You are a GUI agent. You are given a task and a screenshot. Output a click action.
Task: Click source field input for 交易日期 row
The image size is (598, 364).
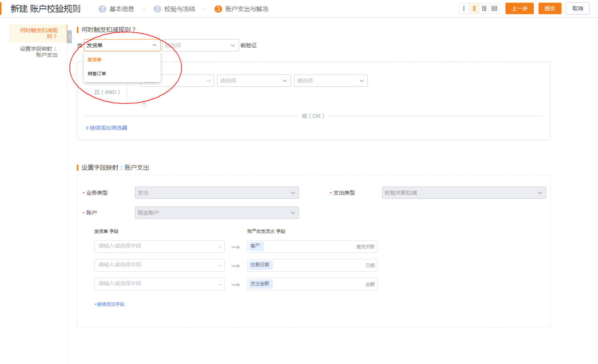tap(159, 265)
